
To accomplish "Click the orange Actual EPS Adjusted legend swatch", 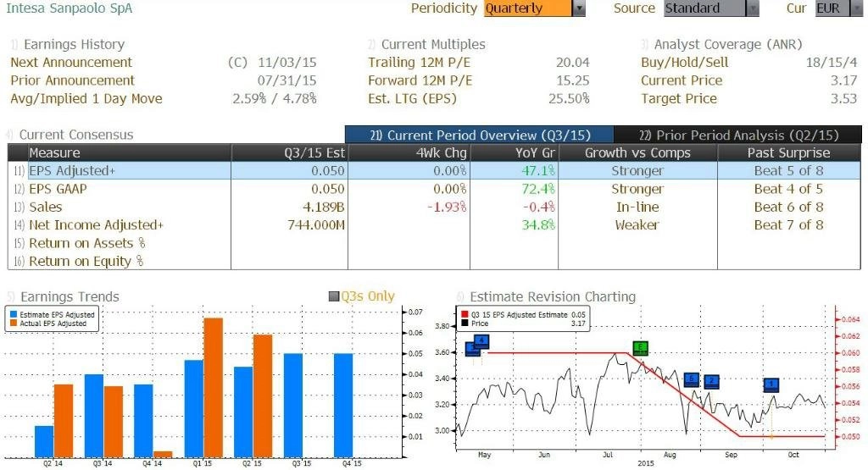I will click(14, 323).
